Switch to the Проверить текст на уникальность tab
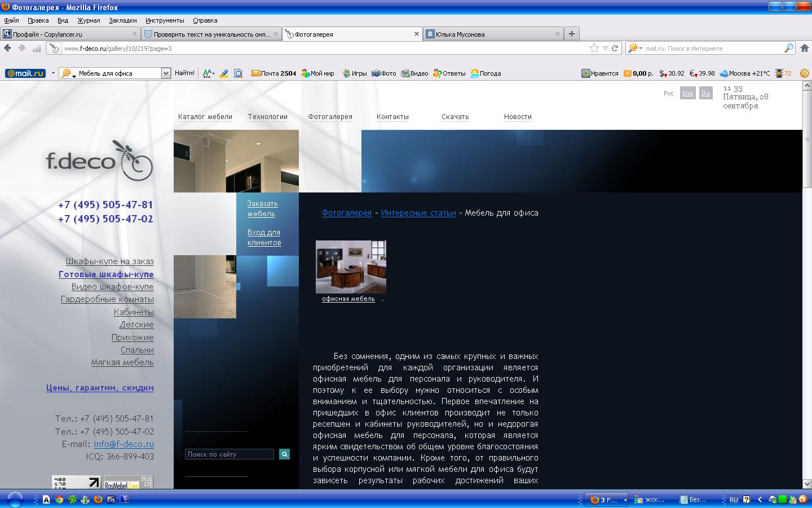This screenshot has height=508, width=812. coord(211,34)
